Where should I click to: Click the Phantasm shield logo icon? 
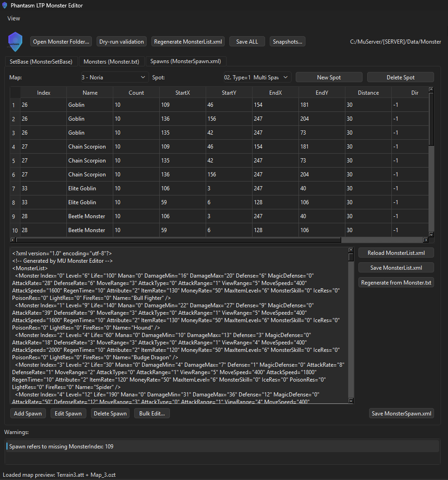click(x=15, y=42)
